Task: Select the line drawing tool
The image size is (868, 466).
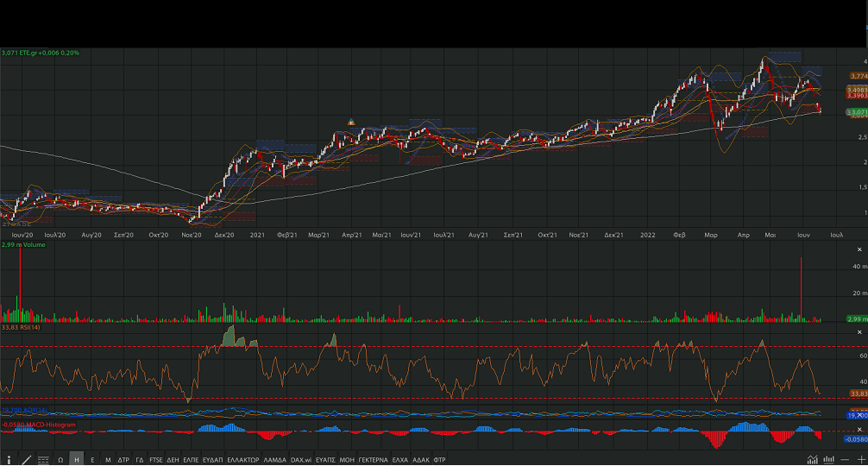Action: 26,460
